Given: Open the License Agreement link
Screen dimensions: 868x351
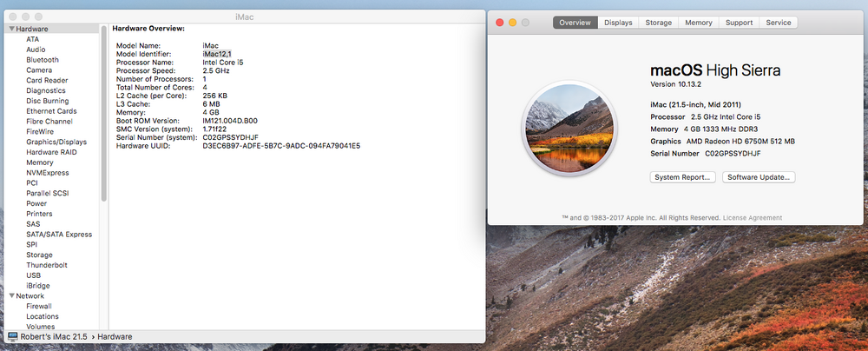Looking at the screenshot, I should click(753, 218).
